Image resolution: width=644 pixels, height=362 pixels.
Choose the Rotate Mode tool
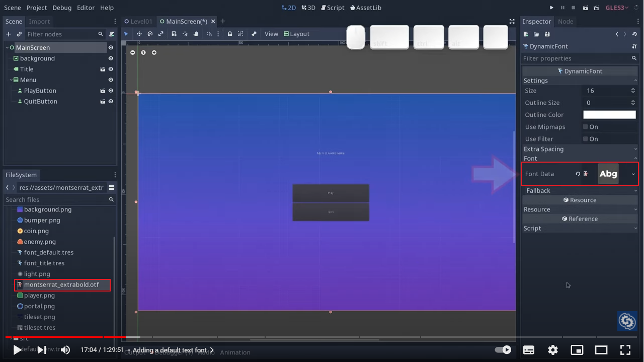(150, 34)
